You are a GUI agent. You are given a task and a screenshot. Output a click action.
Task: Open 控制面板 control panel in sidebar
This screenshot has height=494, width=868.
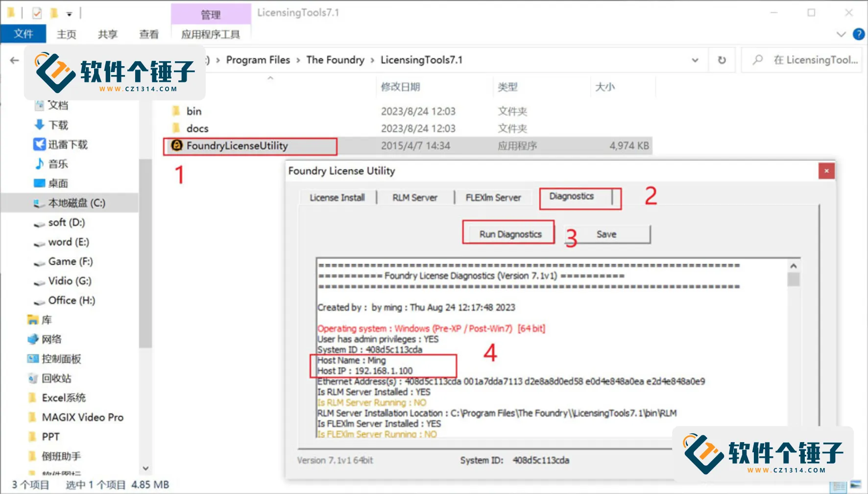61,359
